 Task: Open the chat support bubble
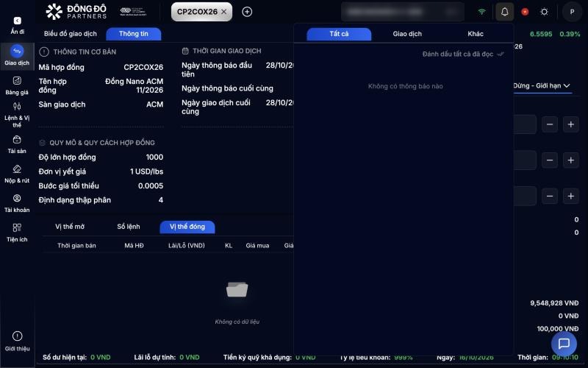click(x=564, y=343)
